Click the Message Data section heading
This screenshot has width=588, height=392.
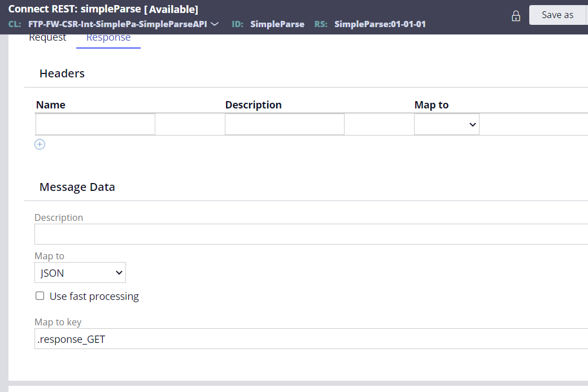pos(77,187)
